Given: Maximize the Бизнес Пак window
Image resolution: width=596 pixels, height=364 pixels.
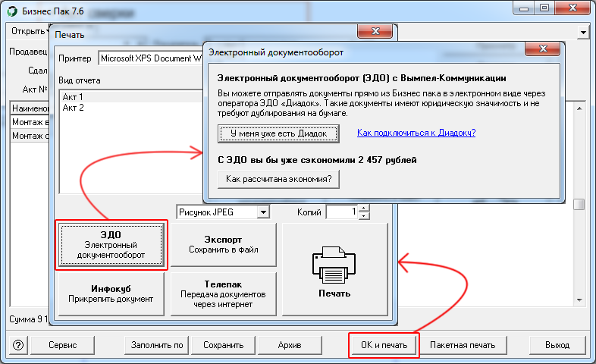Looking at the screenshot, I should click(544, 8).
